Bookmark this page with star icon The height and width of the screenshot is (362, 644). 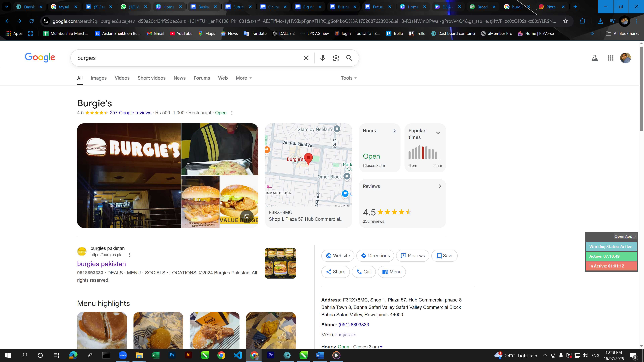click(566, 21)
